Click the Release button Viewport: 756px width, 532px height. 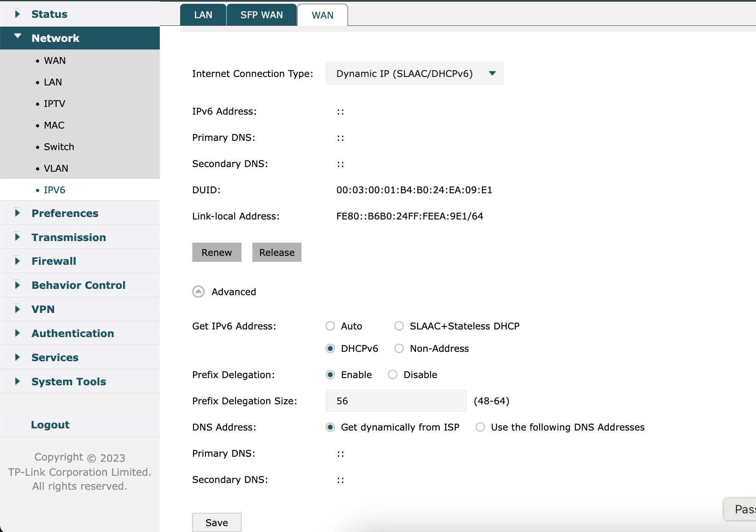point(277,252)
